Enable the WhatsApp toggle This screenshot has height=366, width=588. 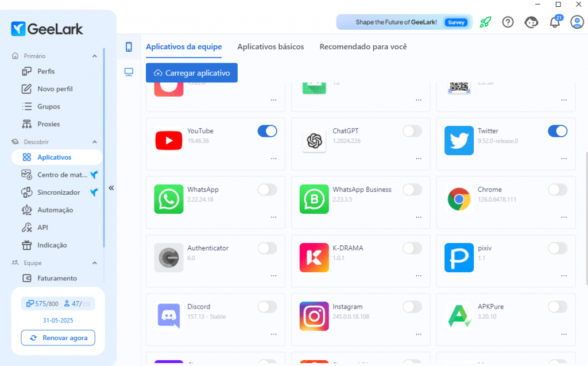(268, 190)
